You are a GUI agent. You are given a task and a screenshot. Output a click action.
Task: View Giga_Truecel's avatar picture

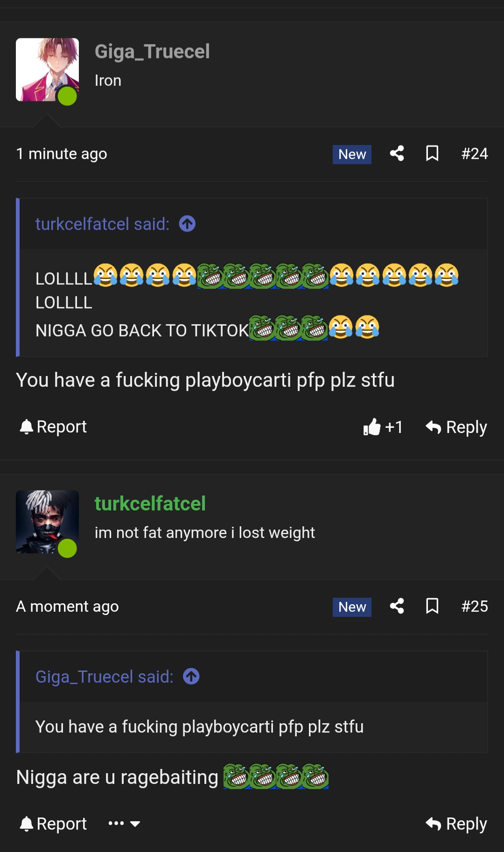tap(47, 70)
